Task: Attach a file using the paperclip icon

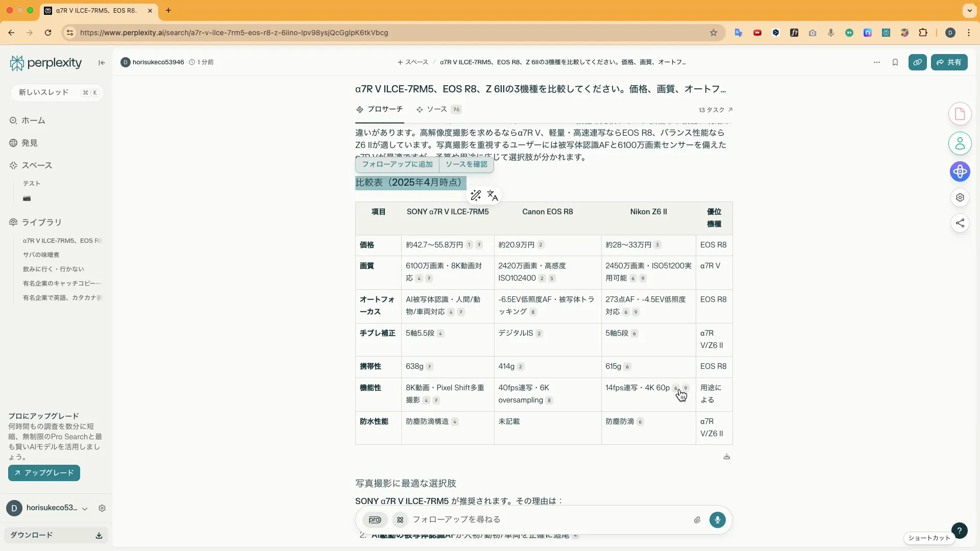Action: (697, 519)
